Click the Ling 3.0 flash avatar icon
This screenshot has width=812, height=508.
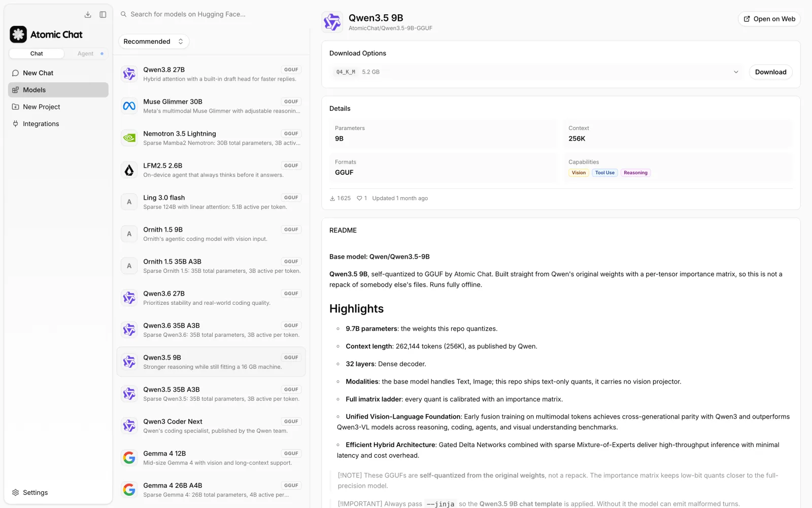pyautogui.click(x=129, y=202)
